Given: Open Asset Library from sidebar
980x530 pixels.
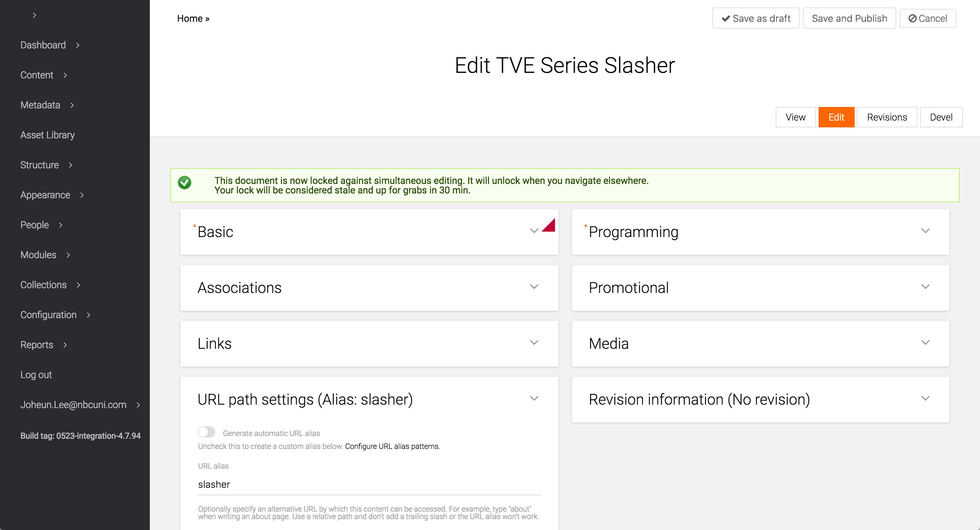Looking at the screenshot, I should coord(48,135).
